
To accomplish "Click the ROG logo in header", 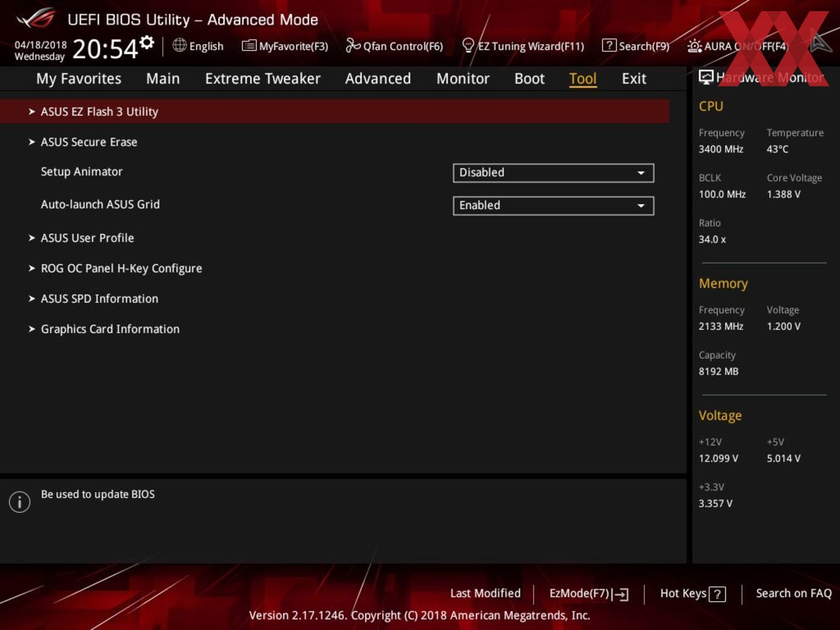I will [x=36, y=19].
